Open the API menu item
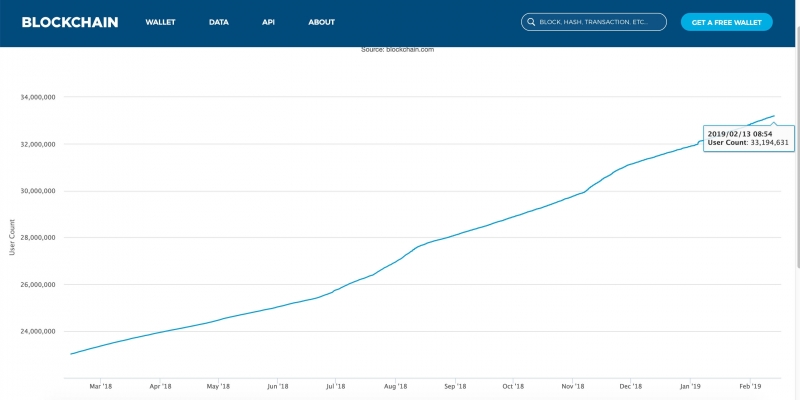The width and height of the screenshot is (800, 400). 268,22
